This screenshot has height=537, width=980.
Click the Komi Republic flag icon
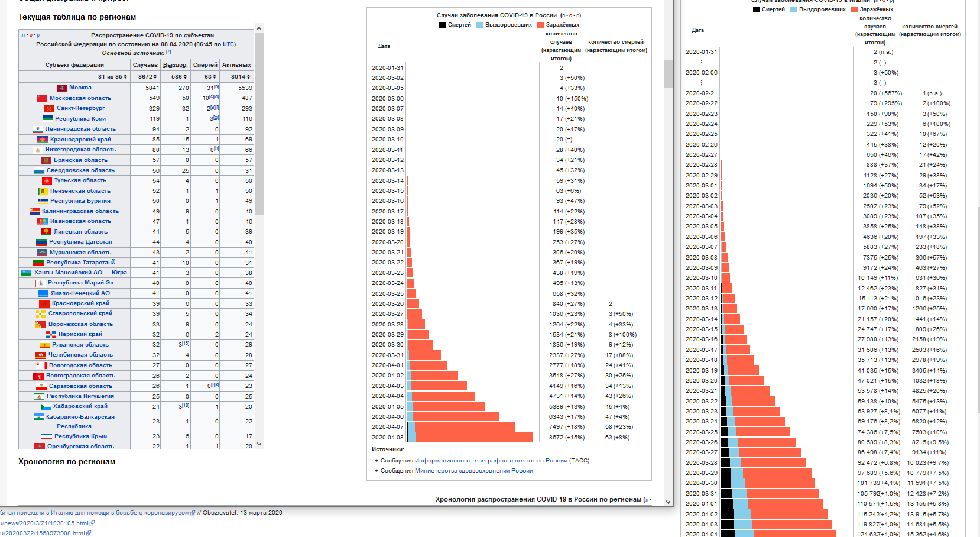47,118
